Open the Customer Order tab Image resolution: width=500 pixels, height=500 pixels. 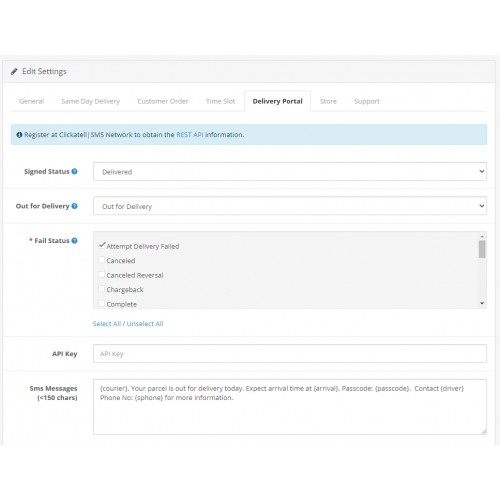163,101
